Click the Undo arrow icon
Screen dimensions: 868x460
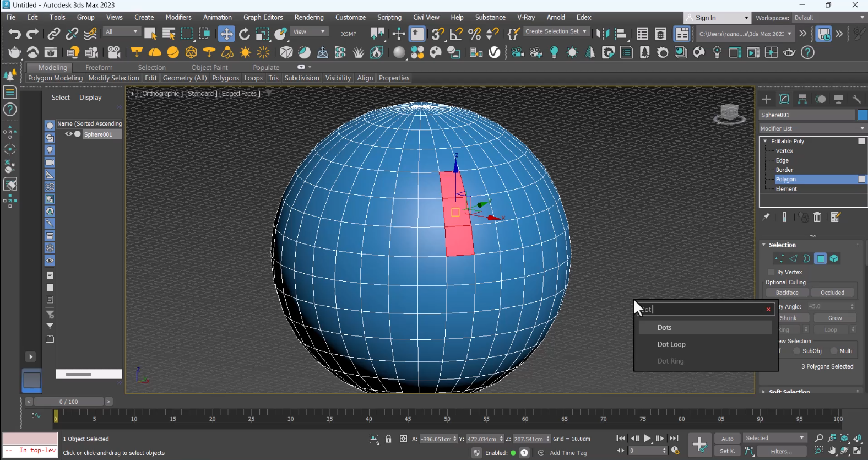click(x=14, y=34)
